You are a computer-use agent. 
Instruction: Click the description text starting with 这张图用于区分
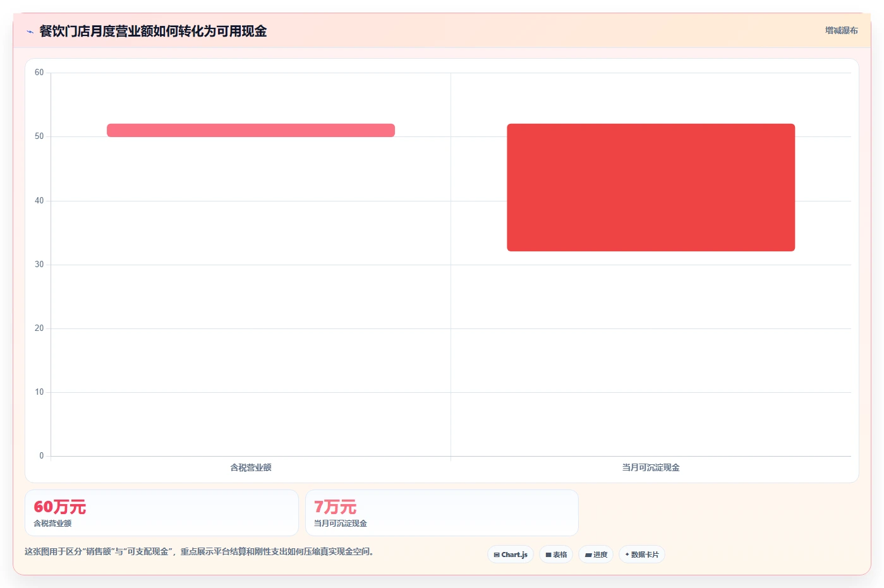tap(201, 551)
